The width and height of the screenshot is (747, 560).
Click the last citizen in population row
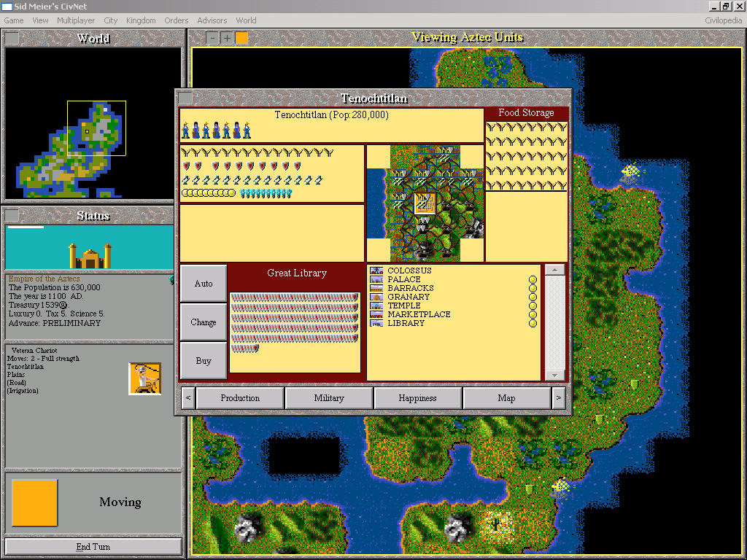(247, 130)
